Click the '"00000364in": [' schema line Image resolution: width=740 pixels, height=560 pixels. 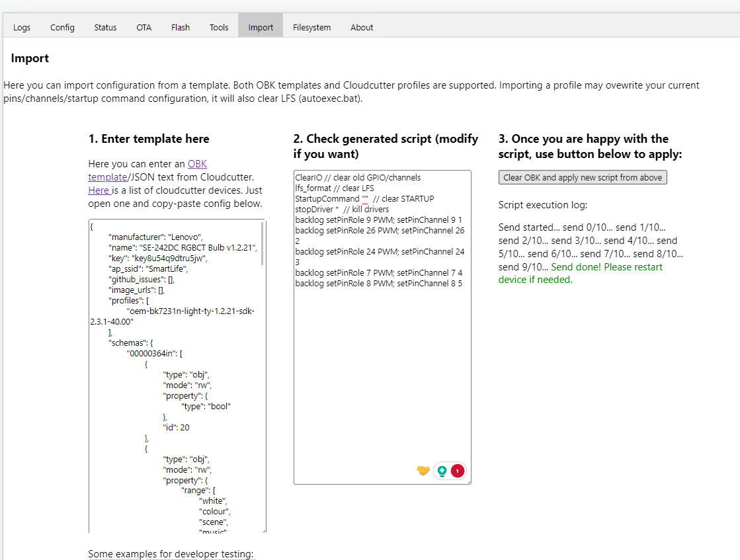[154, 353]
